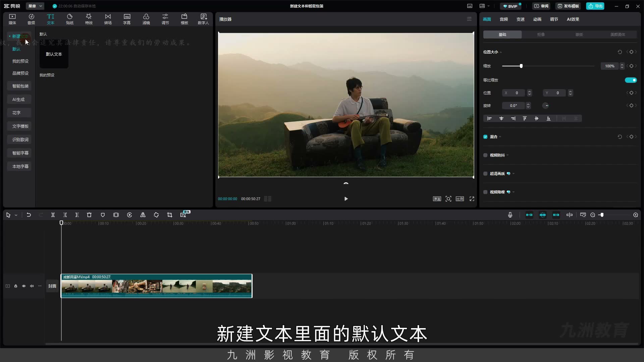The image size is (644, 362).
Task: Mute the video track audio
Action: click(32, 286)
